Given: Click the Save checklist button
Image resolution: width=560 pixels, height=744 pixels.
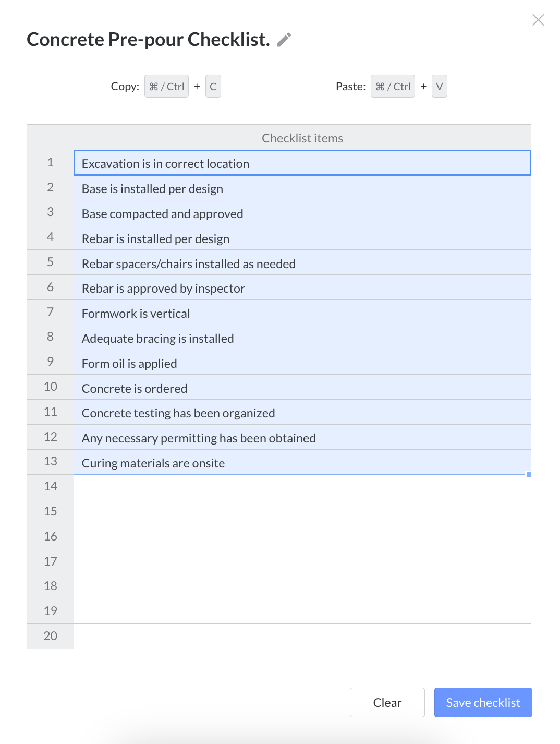Looking at the screenshot, I should (x=483, y=702).
